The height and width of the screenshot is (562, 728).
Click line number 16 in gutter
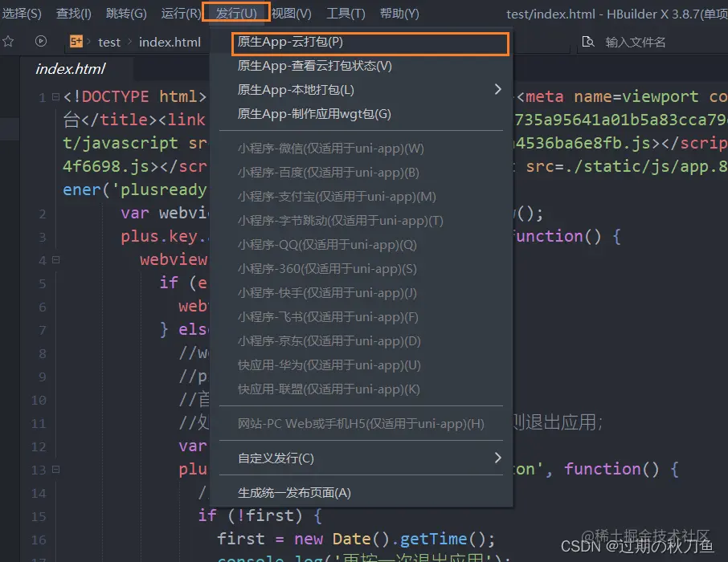click(39, 540)
